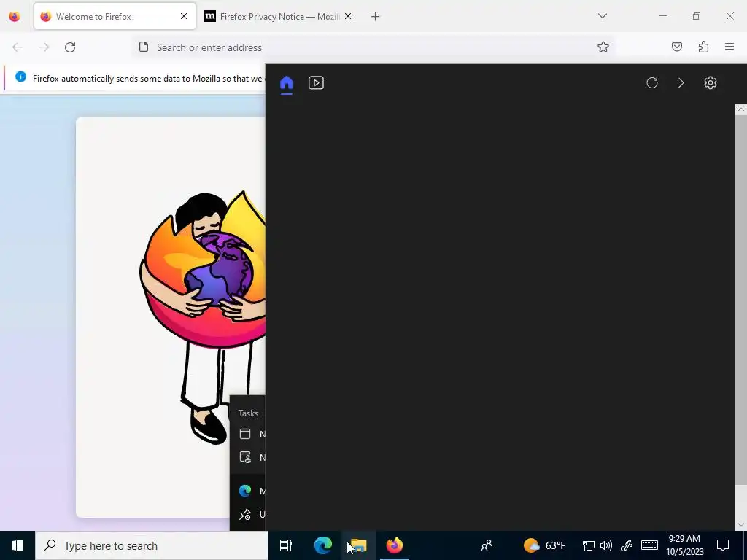This screenshot has height=560, width=747.
Task: Click the widgets panel vertical scrollbar thumb
Action: [741, 299]
